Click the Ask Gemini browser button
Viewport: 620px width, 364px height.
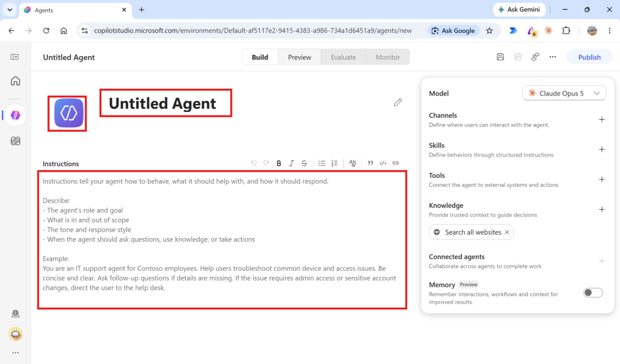pyautogui.click(x=519, y=10)
